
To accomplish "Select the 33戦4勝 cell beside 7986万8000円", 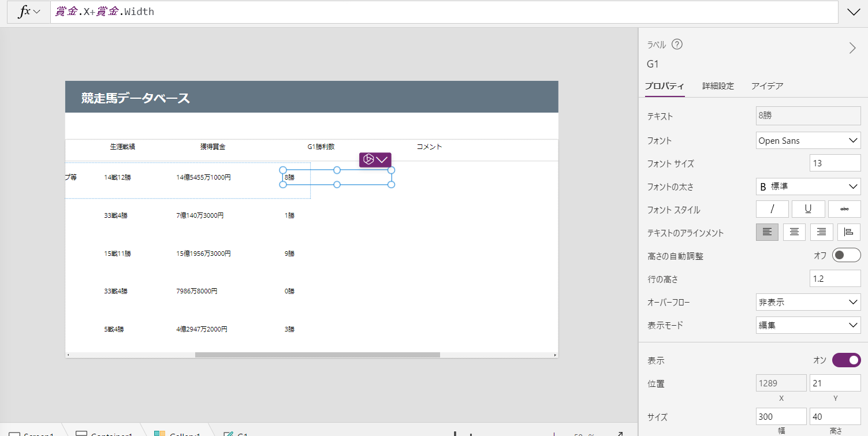I will pos(116,291).
